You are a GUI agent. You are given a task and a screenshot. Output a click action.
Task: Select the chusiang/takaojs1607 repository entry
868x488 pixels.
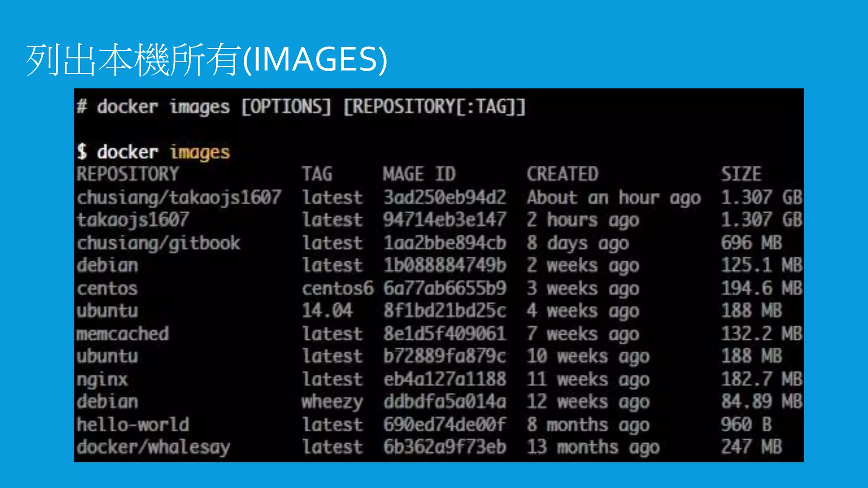click(x=179, y=197)
